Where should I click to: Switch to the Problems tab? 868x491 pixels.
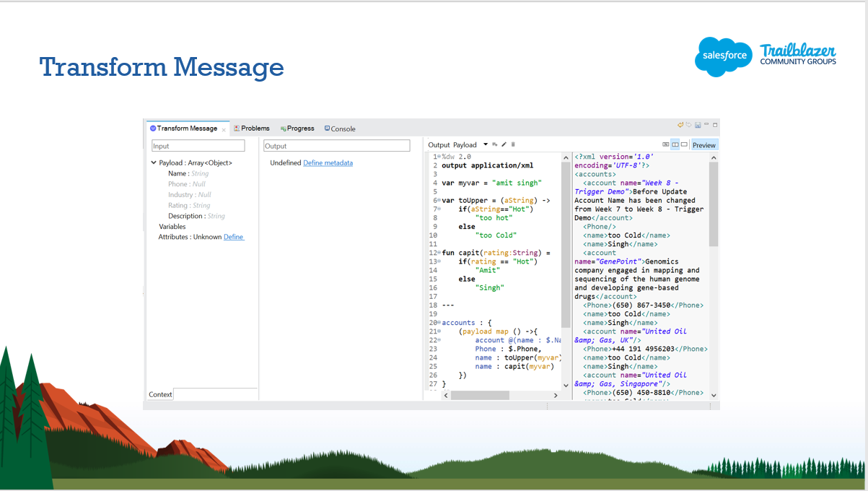(x=252, y=129)
